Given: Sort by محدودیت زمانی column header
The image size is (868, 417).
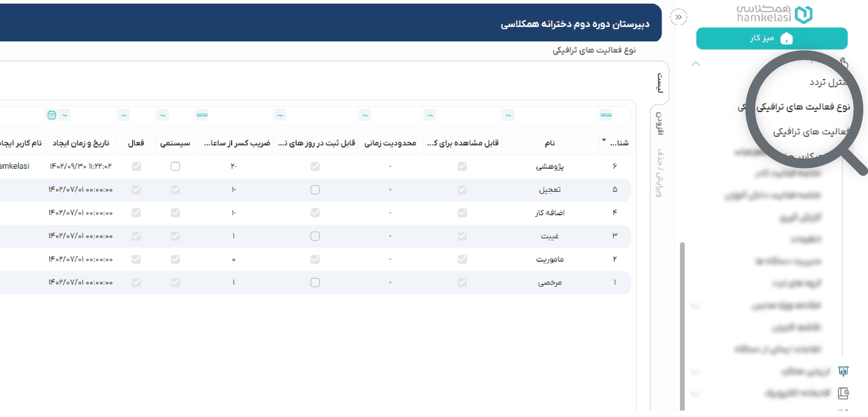Looking at the screenshot, I should [x=390, y=143].
